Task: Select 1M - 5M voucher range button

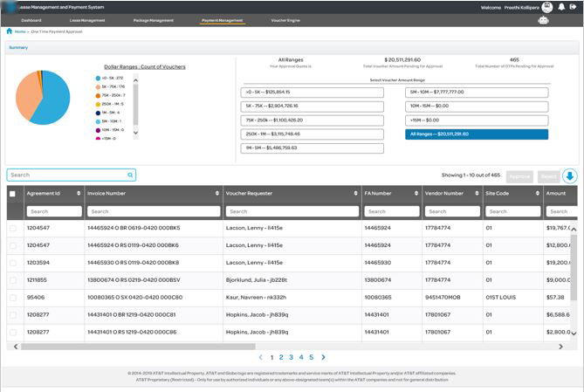Action: click(313, 148)
